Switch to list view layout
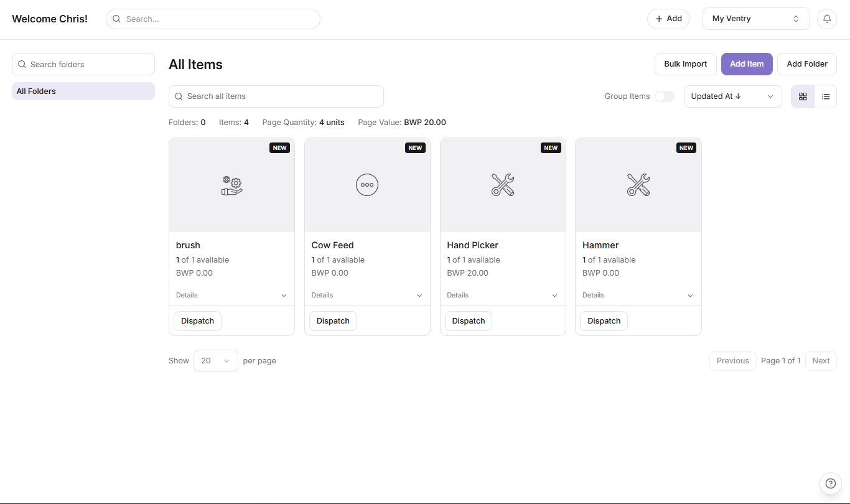The width and height of the screenshot is (850, 504). tap(826, 96)
